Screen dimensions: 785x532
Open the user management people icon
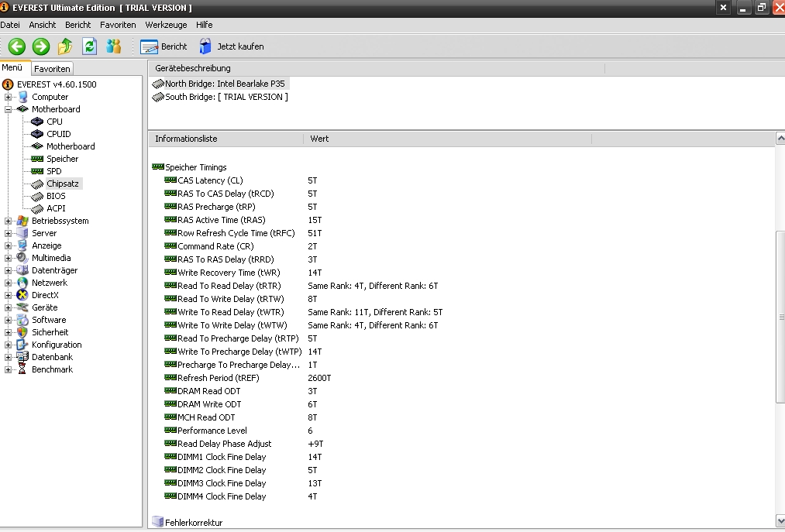pos(114,46)
